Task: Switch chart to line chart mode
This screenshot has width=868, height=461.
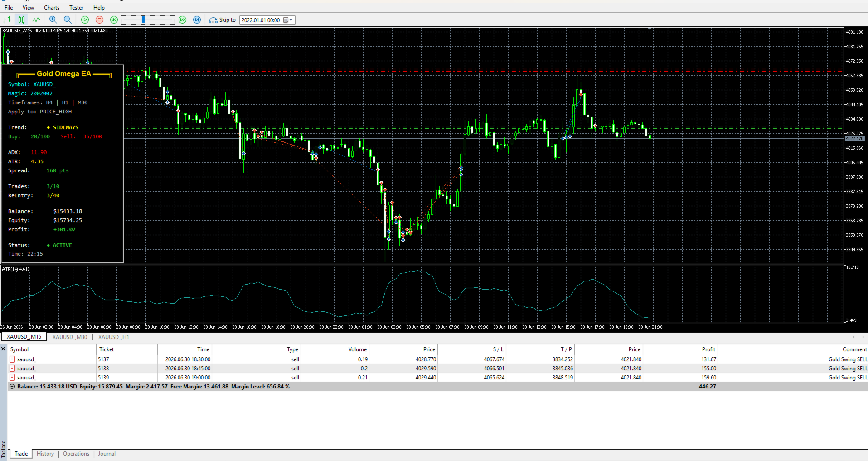Action: click(x=36, y=20)
